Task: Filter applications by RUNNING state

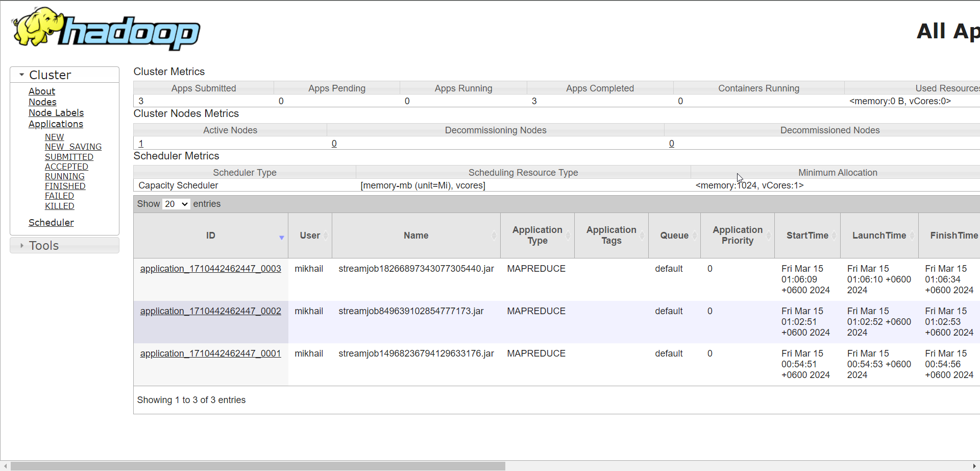Action: click(65, 176)
